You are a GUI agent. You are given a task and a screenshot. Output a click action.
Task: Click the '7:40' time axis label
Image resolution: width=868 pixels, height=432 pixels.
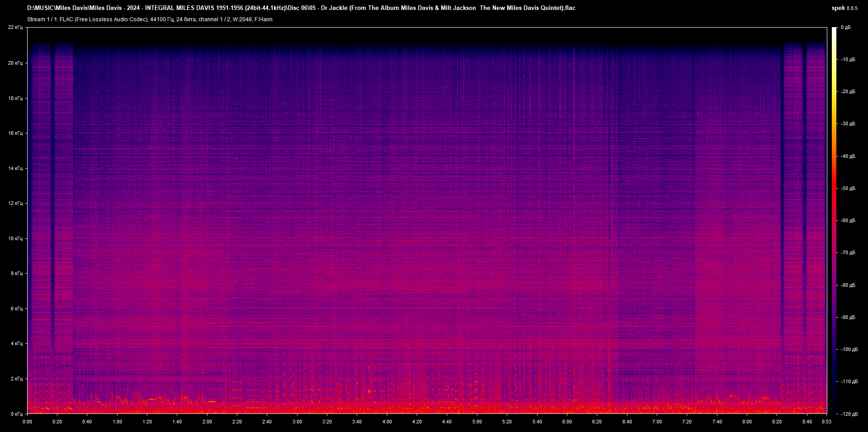717,422
